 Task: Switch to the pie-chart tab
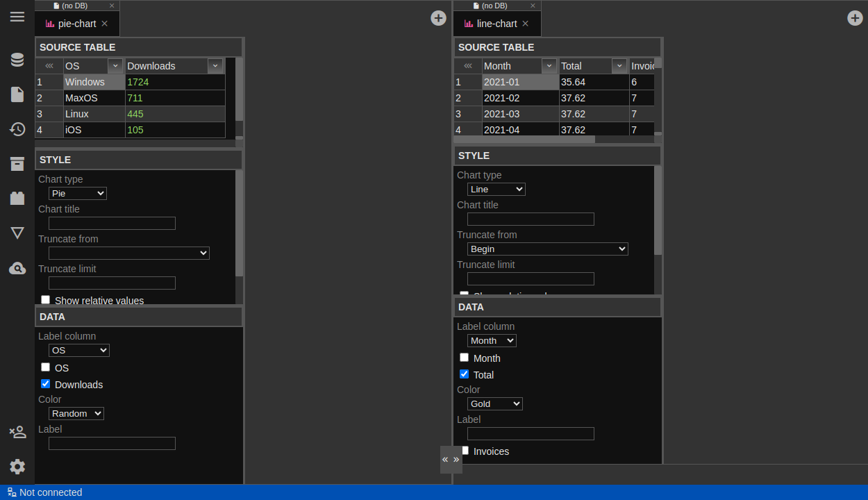(x=76, y=24)
